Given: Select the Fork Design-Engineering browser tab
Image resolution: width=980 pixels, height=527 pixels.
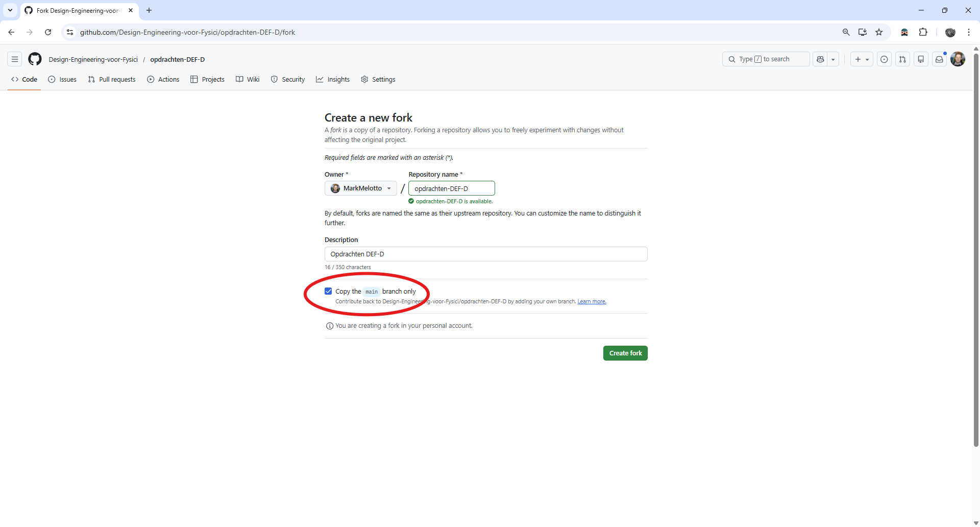Looking at the screenshot, I should (x=80, y=10).
